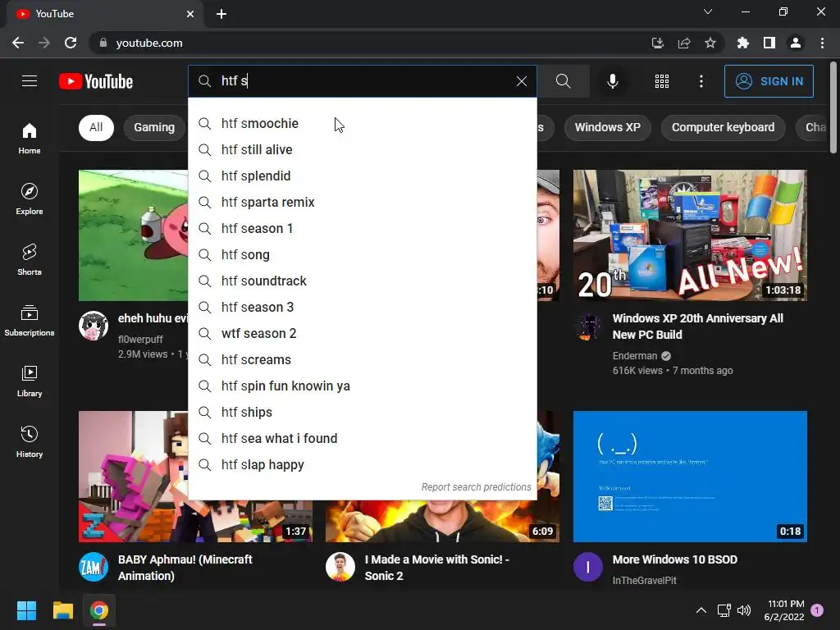Open Chrome three-dot menu
Screen dimensions: 840x630
pyautogui.click(x=822, y=43)
